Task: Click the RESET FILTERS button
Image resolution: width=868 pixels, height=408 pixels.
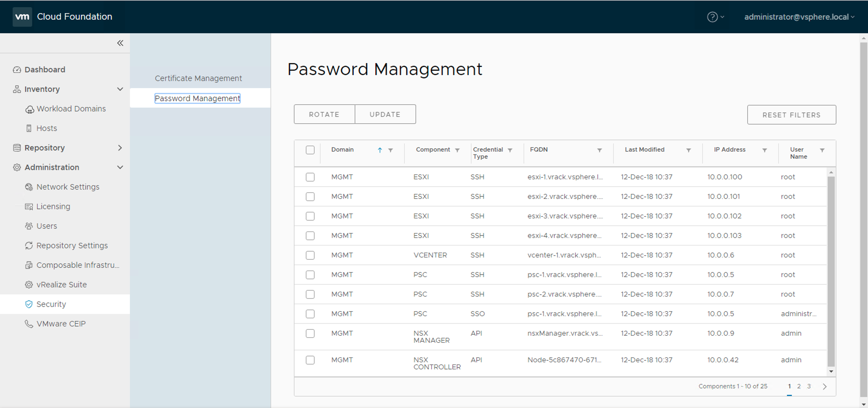Action: [791, 115]
